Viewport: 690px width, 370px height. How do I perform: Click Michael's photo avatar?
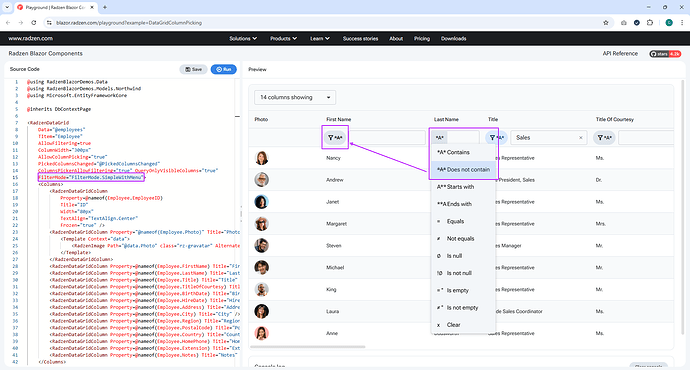pos(261,267)
